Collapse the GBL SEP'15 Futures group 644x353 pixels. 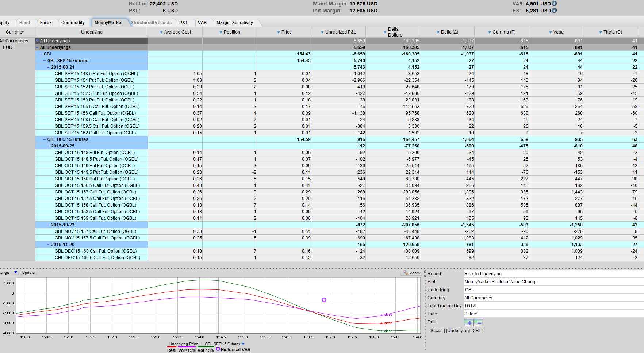tap(45, 61)
